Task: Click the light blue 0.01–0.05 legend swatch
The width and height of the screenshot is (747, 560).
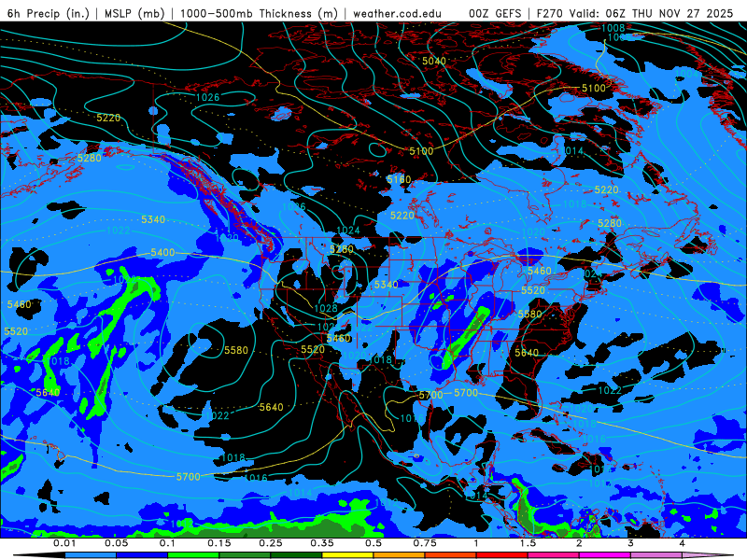Action: (x=91, y=555)
